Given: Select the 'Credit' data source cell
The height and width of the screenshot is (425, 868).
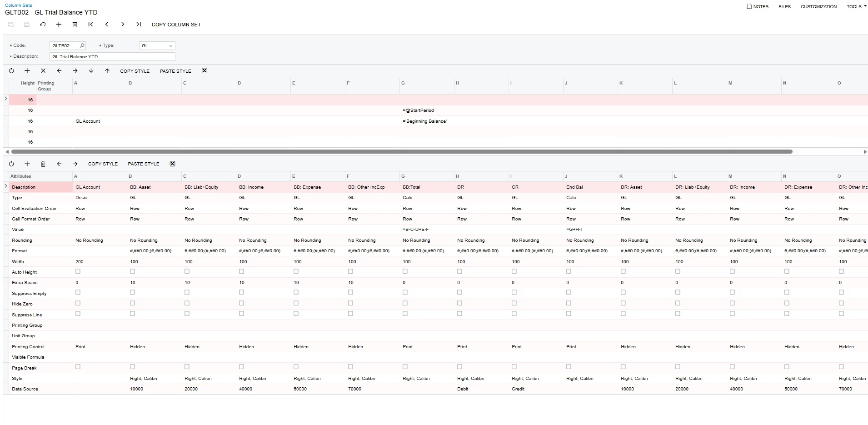Looking at the screenshot, I should click(536, 389).
